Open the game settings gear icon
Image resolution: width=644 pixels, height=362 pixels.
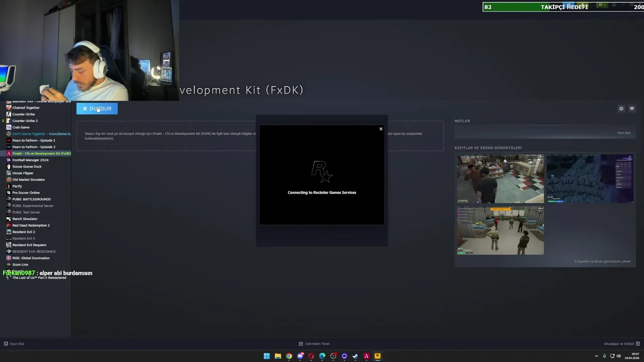(621, 109)
